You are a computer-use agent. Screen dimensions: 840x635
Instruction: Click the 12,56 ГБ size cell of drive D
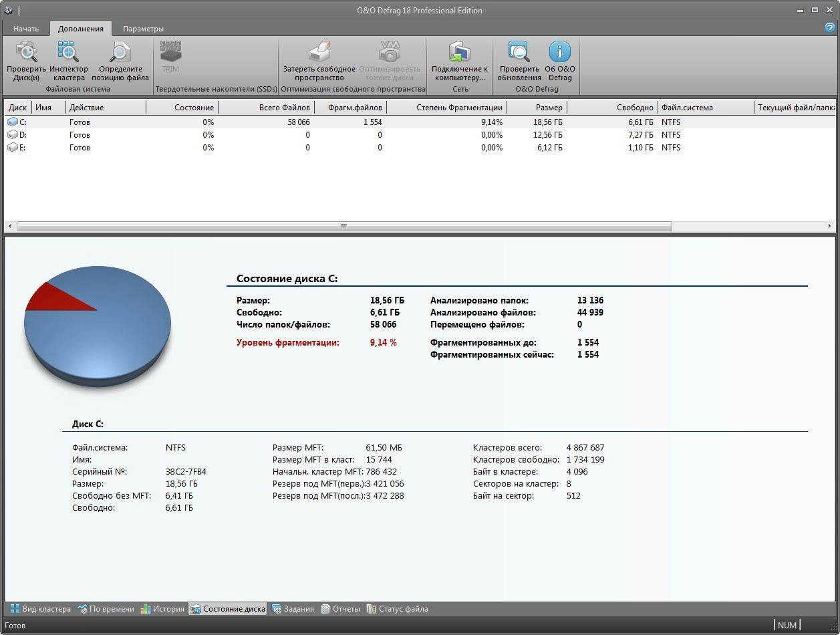click(548, 135)
